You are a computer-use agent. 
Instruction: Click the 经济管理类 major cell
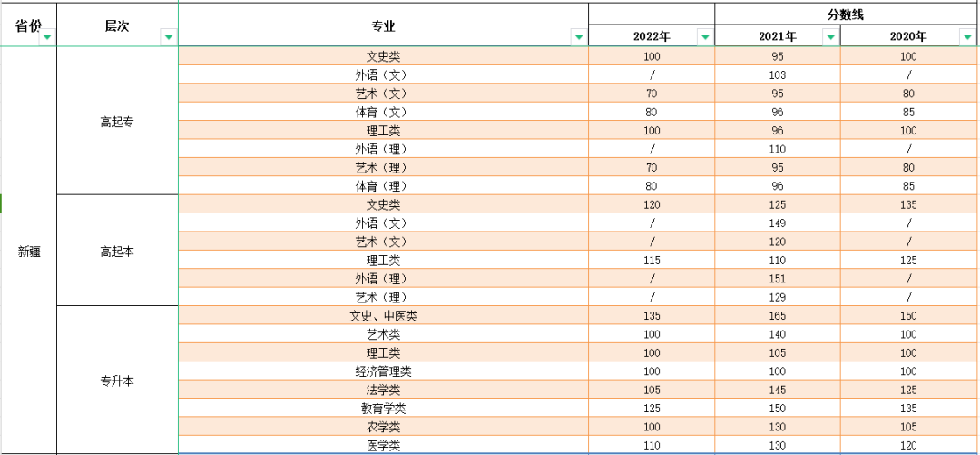point(383,371)
